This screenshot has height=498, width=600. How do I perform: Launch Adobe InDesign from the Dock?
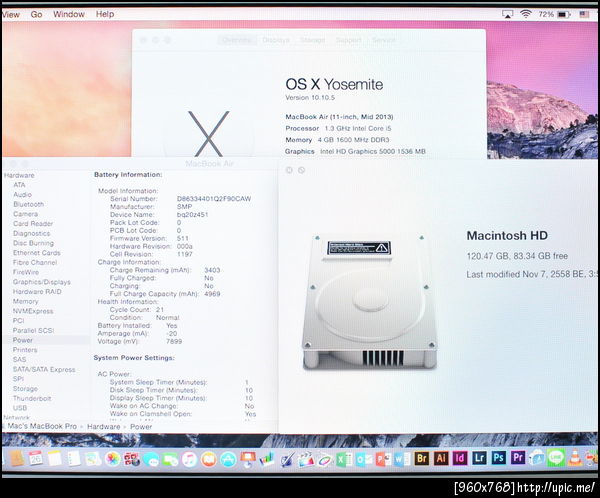point(460,458)
